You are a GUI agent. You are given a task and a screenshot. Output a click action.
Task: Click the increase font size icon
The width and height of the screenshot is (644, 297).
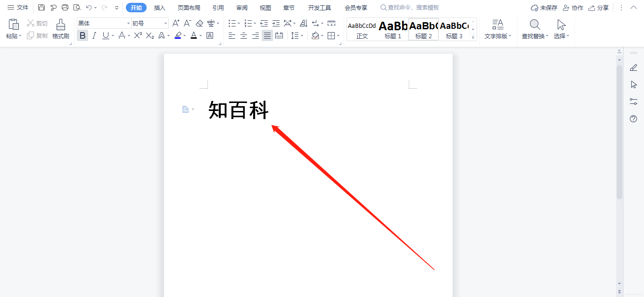point(176,23)
